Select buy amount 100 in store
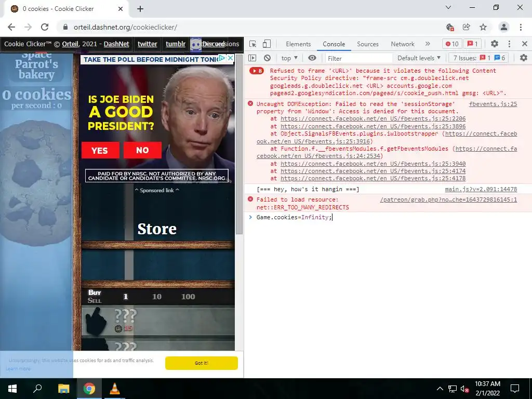 [188, 297]
